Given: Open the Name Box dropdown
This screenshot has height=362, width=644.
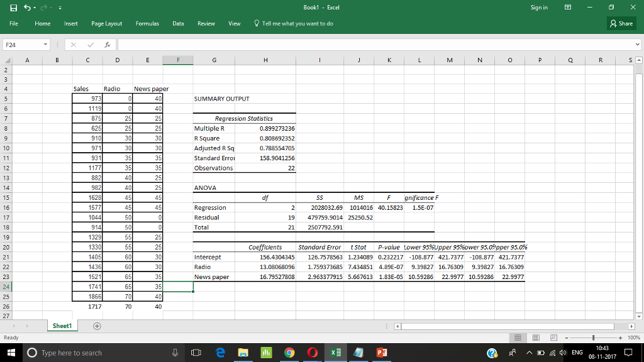Looking at the screenshot, I should point(47,45).
